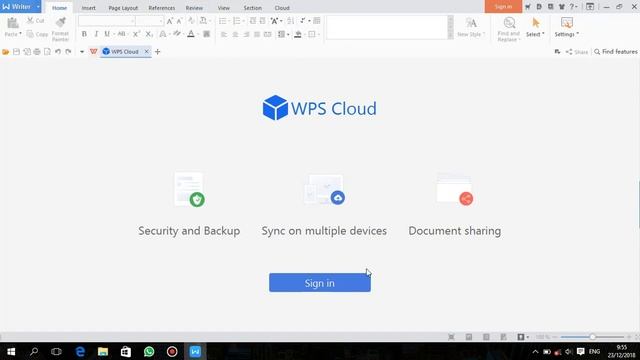Click the shading color paint bucket
Viewport: 640px width, 360px height.
point(298,34)
